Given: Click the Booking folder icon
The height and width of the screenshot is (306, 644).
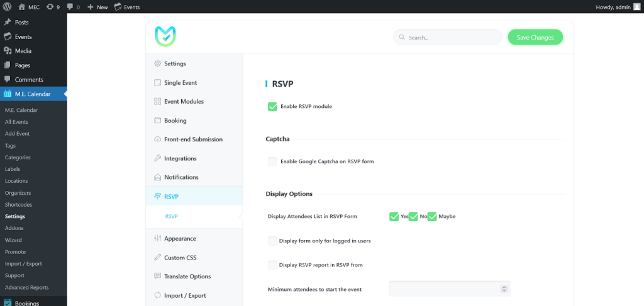Looking at the screenshot, I should [x=157, y=120].
